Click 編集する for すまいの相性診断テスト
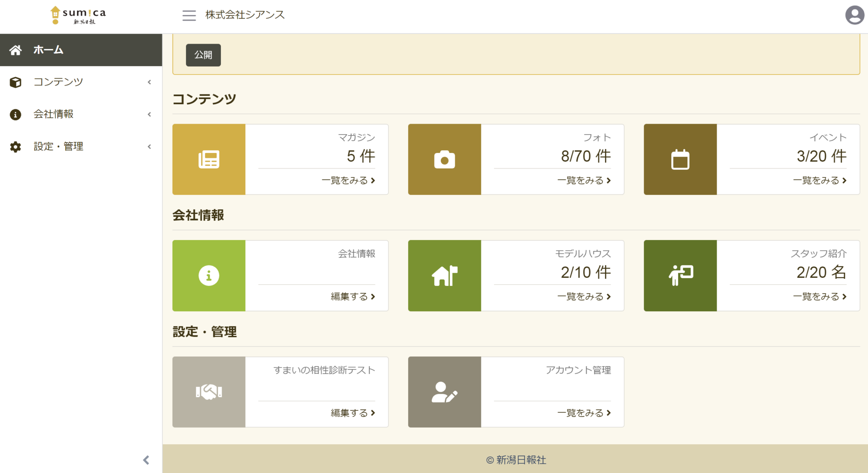The height and width of the screenshot is (473, 868). tap(353, 413)
